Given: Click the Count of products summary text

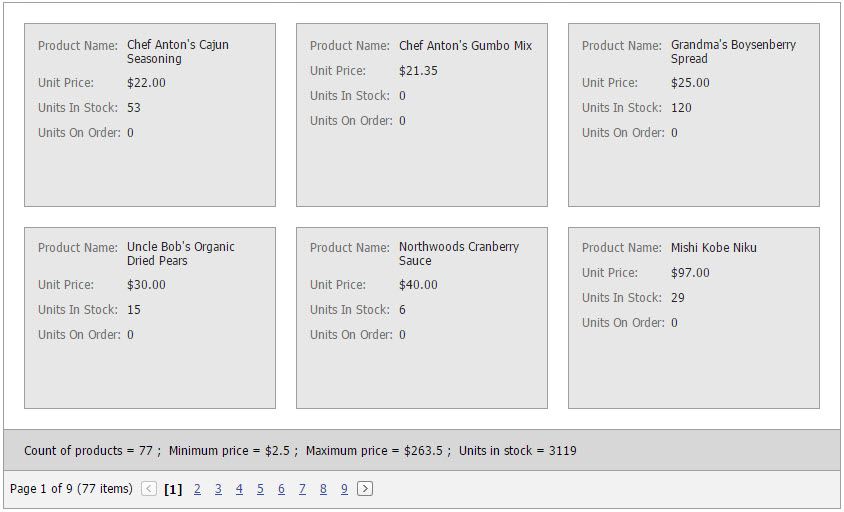Looking at the screenshot, I should pos(89,451).
